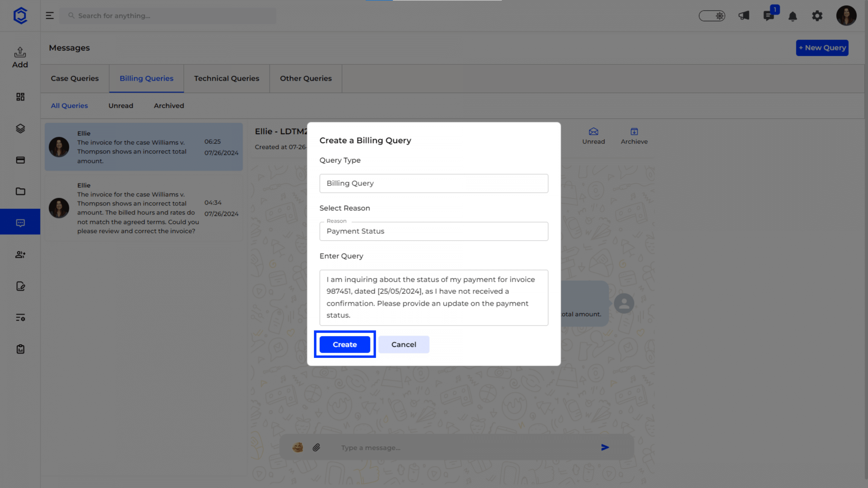Click inside the Enter Query text area

coord(433,297)
